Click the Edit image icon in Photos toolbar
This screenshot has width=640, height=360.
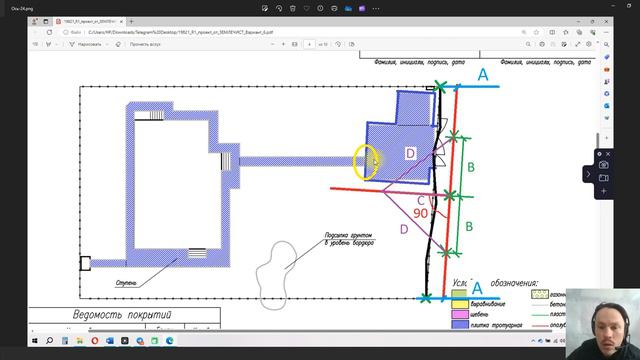265,8
